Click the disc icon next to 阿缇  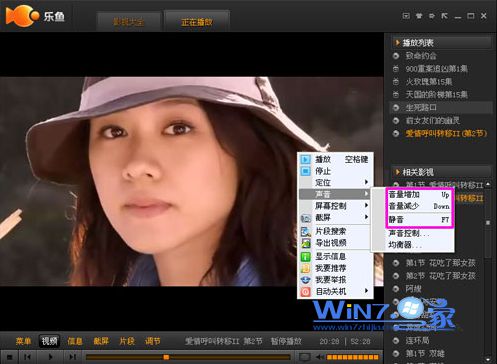pos(396,289)
